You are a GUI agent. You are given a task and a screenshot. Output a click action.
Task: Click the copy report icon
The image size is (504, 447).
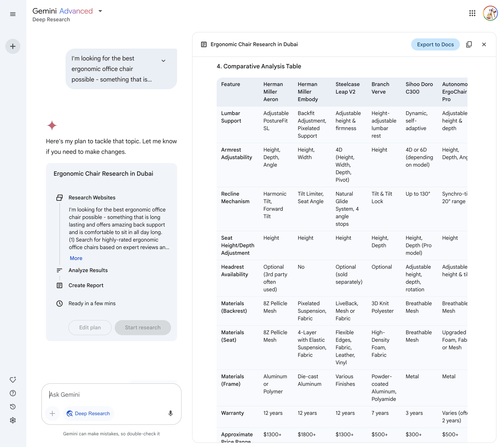click(469, 44)
